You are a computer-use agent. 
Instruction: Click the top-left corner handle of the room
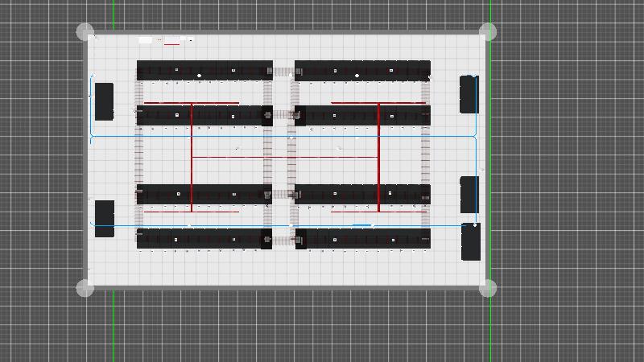coord(85,32)
